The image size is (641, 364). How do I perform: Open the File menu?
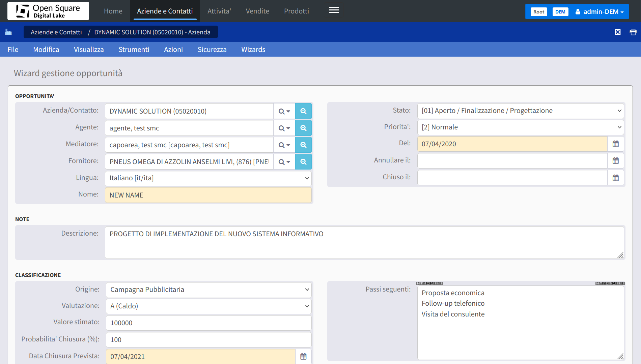pyautogui.click(x=13, y=50)
